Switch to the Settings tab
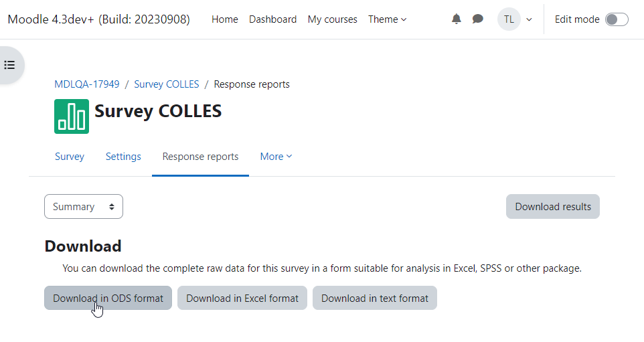 (x=123, y=157)
